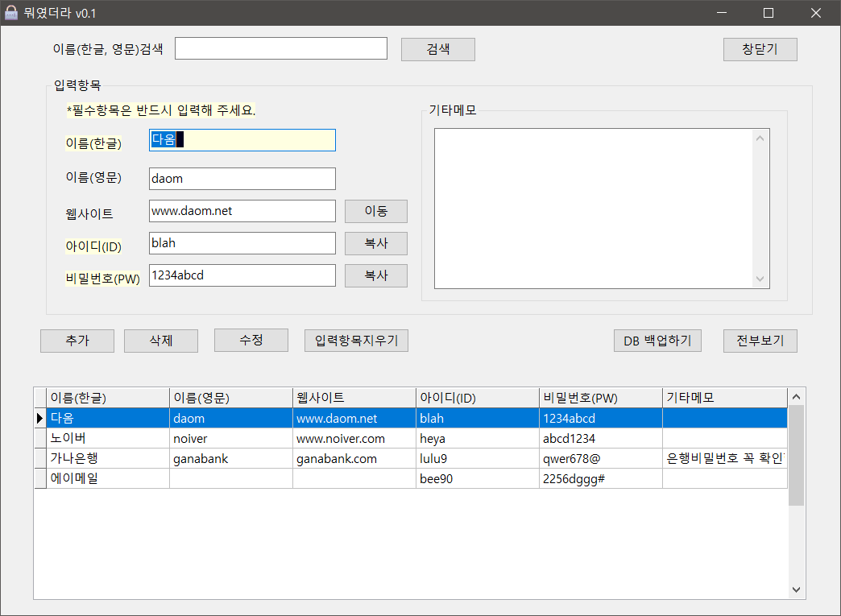Click the 기타메모 column header
This screenshot has width=841, height=616.
[x=725, y=398]
